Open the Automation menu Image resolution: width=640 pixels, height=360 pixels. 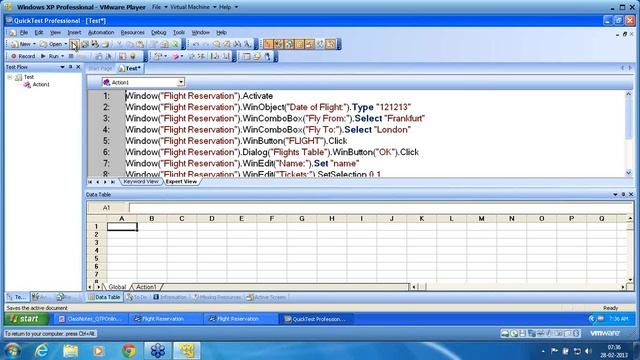coord(101,32)
